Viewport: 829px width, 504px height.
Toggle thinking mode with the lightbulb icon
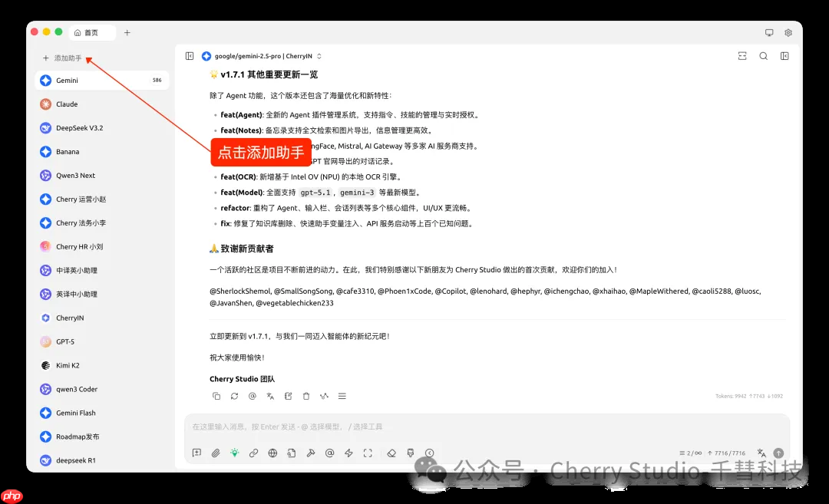(235, 453)
